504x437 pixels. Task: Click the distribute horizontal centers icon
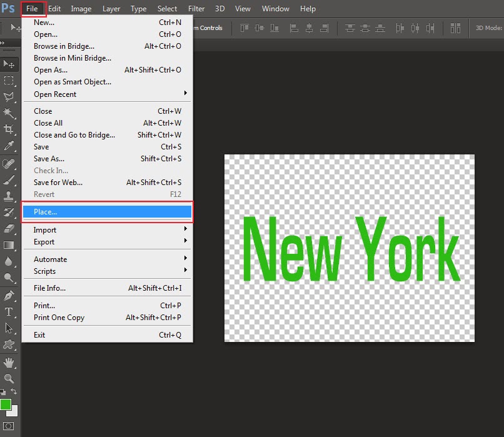414,28
